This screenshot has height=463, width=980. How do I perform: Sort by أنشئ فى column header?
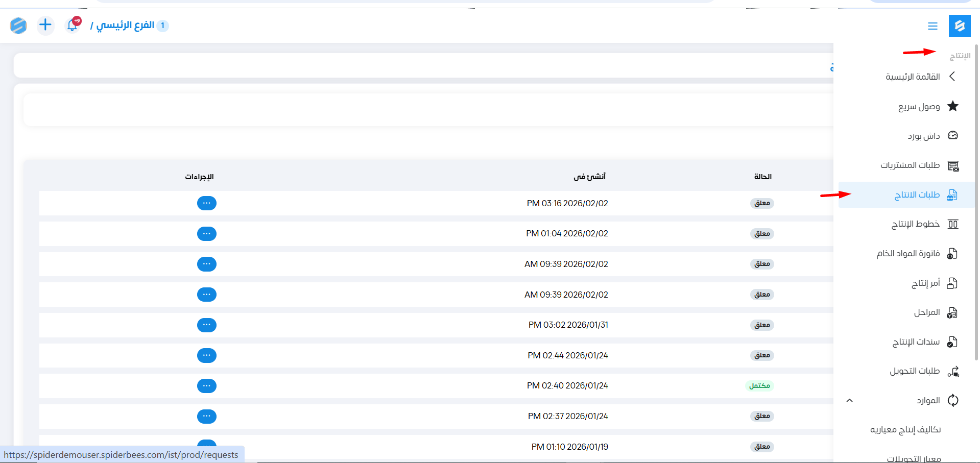click(589, 177)
